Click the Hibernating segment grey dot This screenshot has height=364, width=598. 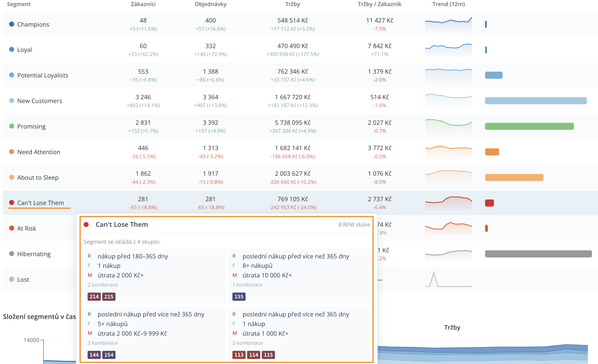pyautogui.click(x=11, y=254)
